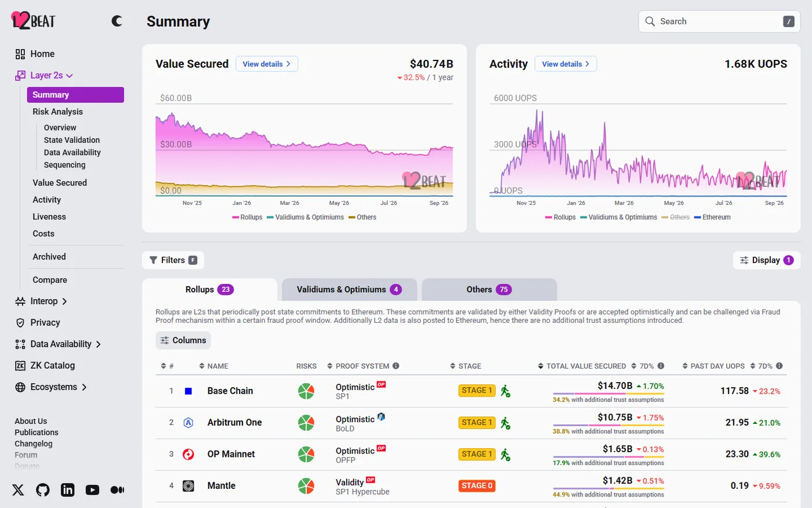Open the Medium social link
Image resolution: width=812 pixels, height=508 pixels.
117,490
